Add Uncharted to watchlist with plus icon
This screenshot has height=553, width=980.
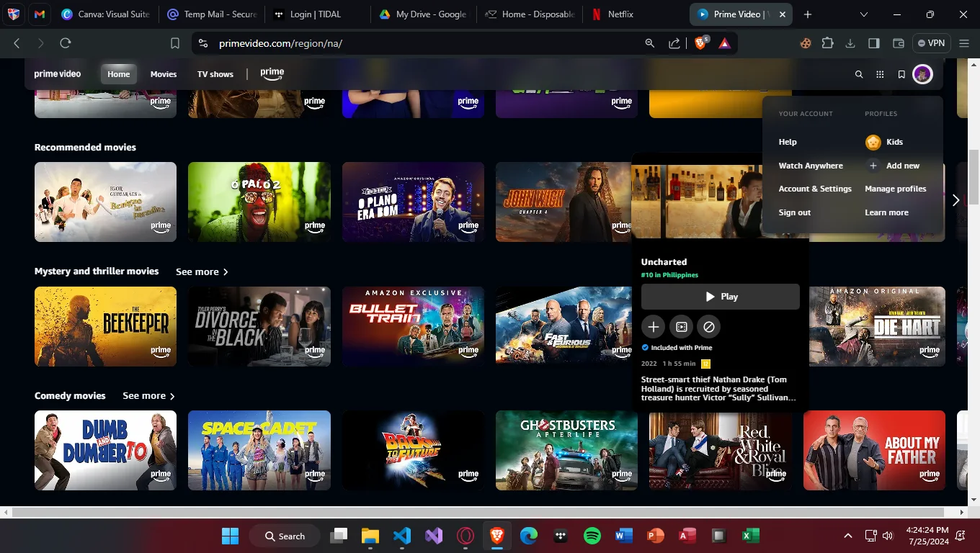tap(653, 327)
